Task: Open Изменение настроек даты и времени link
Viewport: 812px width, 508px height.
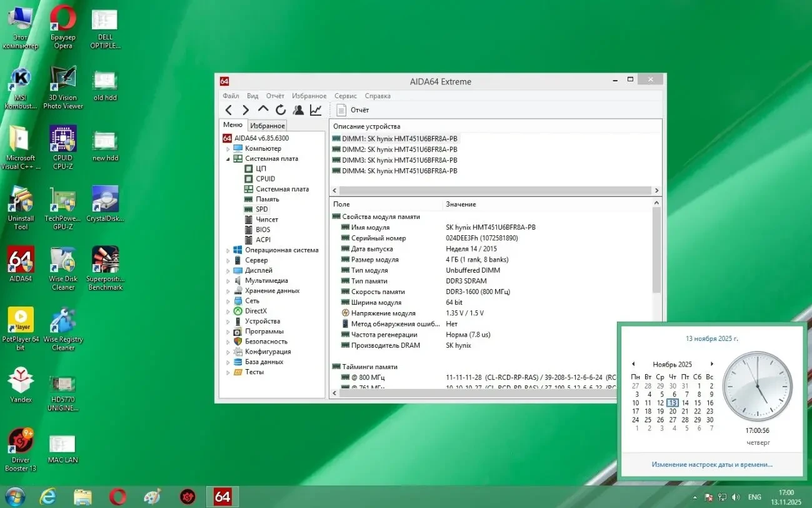Action: tap(713, 464)
